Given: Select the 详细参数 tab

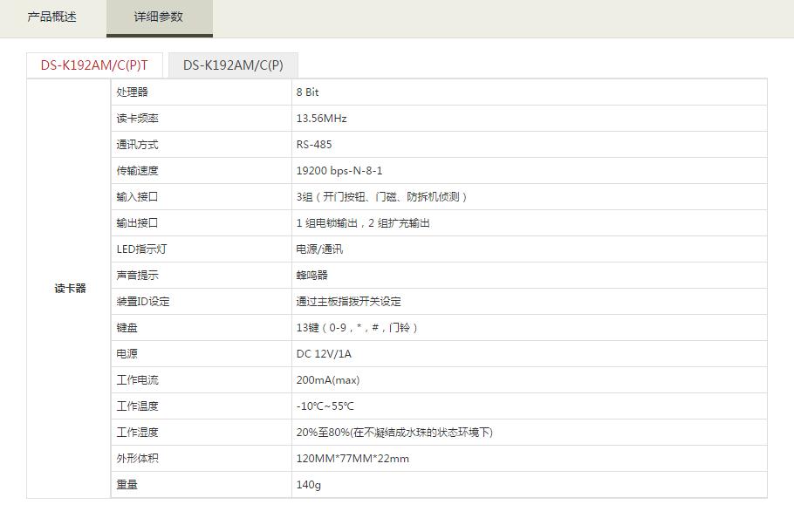Looking at the screenshot, I should [159, 17].
